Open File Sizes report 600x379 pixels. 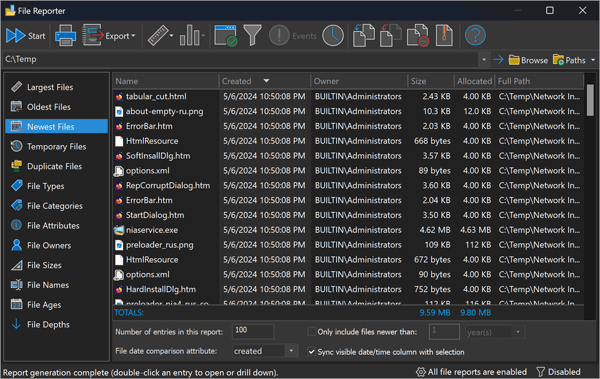point(57,265)
